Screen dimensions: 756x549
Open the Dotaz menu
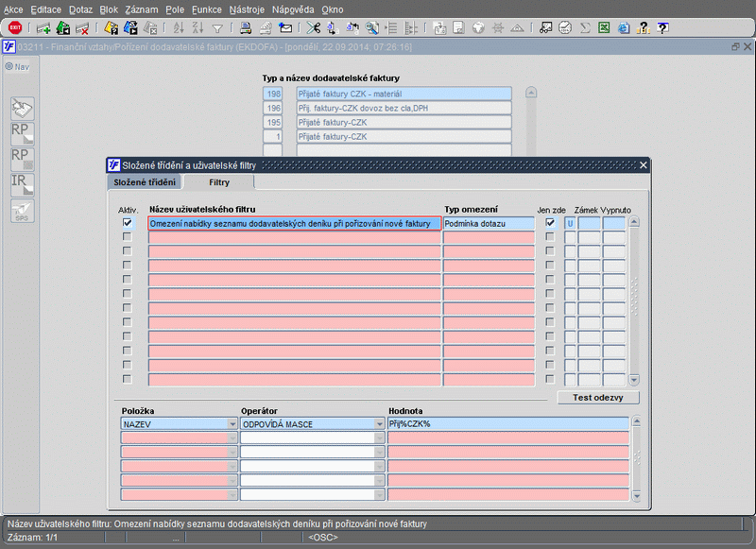click(80, 9)
